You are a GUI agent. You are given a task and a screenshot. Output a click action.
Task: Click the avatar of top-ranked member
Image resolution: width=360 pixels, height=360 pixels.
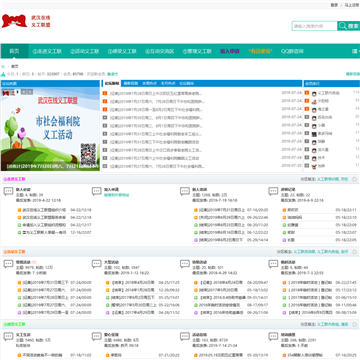point(314,93)
